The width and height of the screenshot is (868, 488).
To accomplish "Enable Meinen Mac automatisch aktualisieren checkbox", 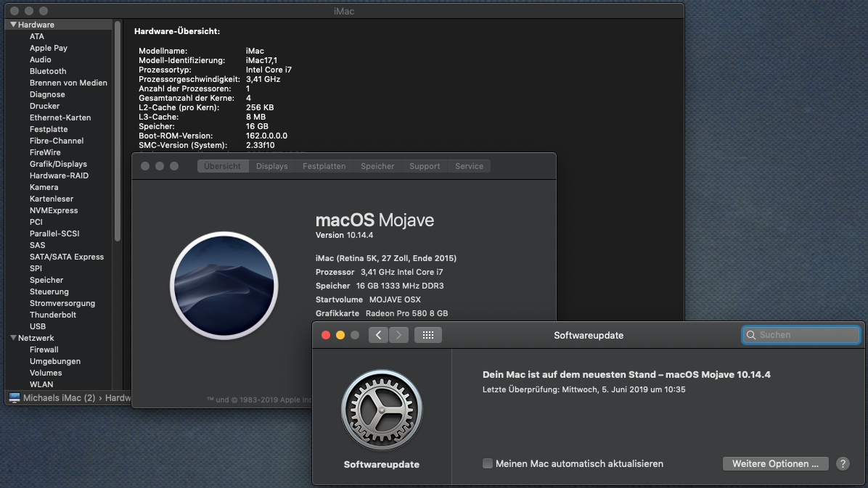I will pyautogui.click(x=487, y=463).
